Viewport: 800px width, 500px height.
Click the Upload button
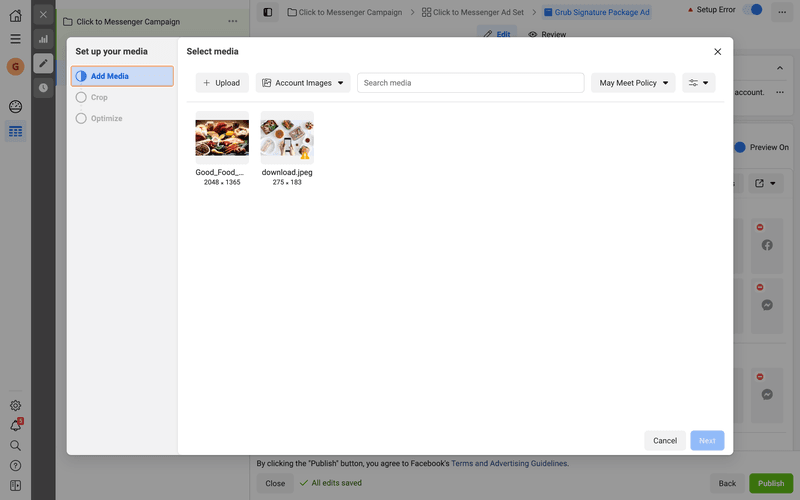point(222,83)
